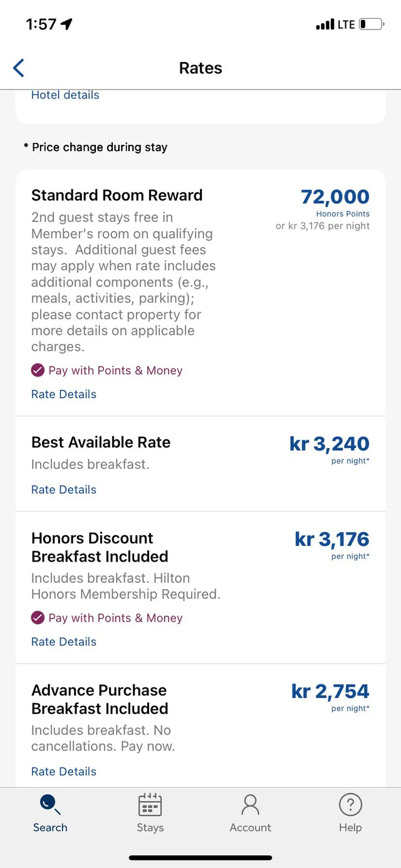Expand Rate Details for Honors Discount
The height and width of the screenshot is (868, 401).
(64, 642)
